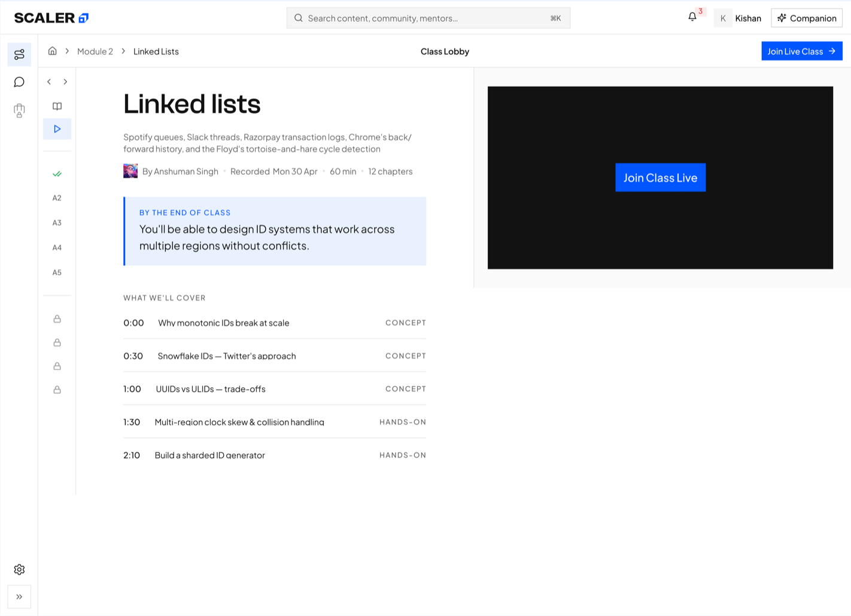Screen dimensions: 851x616
Task: Select the play video class icon
Action: point(57,129)
